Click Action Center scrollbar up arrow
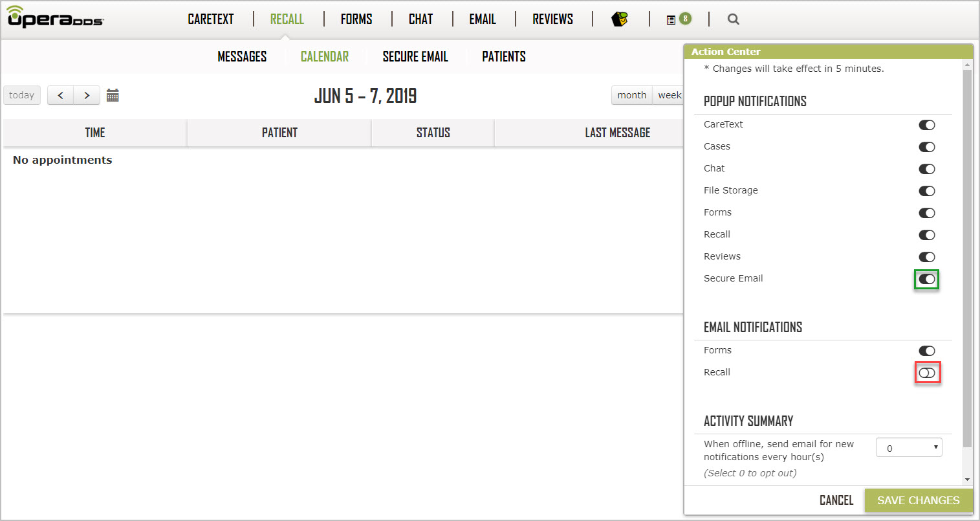This screenshot has height=521, width=980. pos(968,65)
